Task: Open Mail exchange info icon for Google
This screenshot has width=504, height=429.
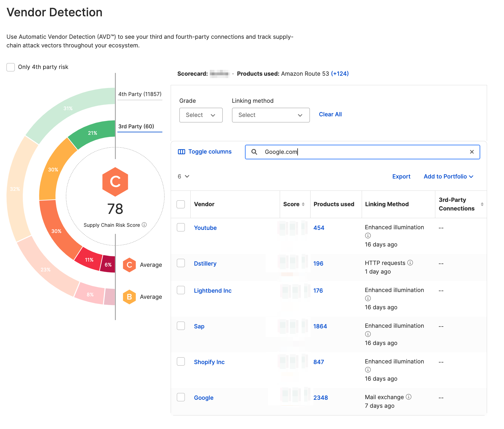Action: (408, 397)
